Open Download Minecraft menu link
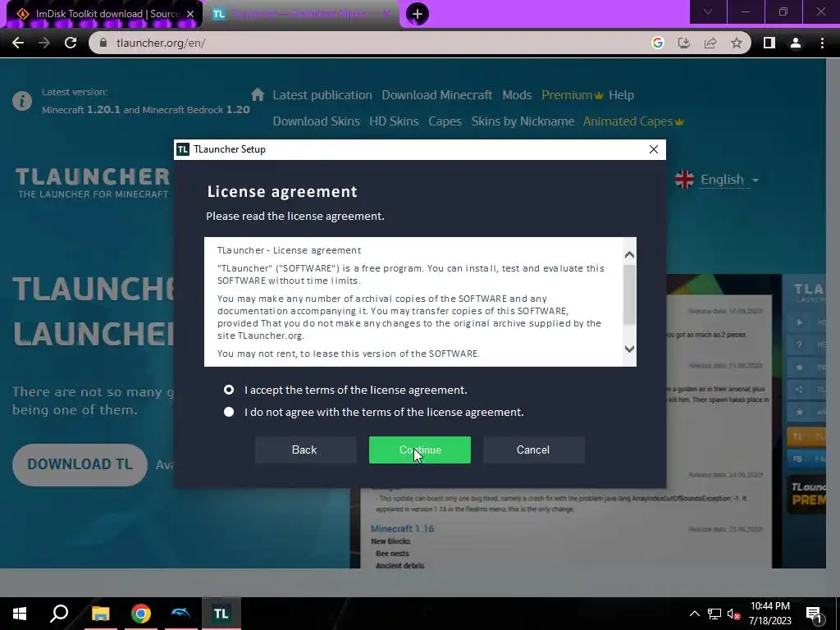Image resolution: width=840 pixels, height=630 pixels. pos(436,95)
